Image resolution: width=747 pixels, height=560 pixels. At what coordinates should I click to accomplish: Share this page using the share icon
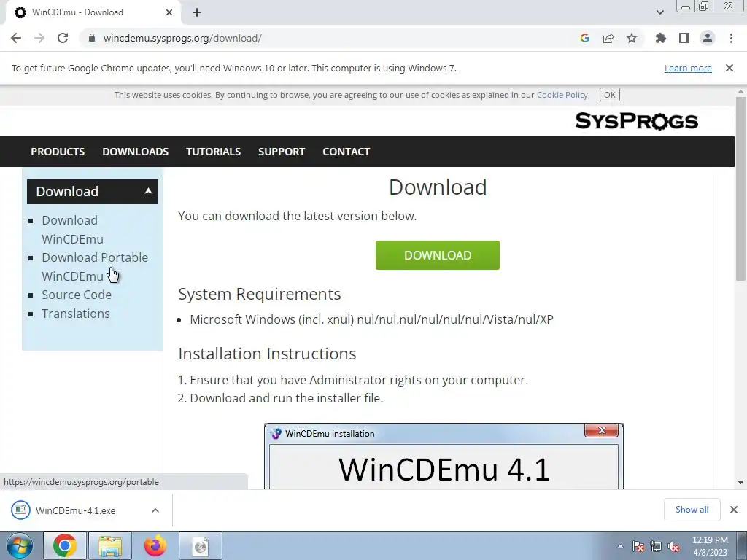[x=608, y=38]
